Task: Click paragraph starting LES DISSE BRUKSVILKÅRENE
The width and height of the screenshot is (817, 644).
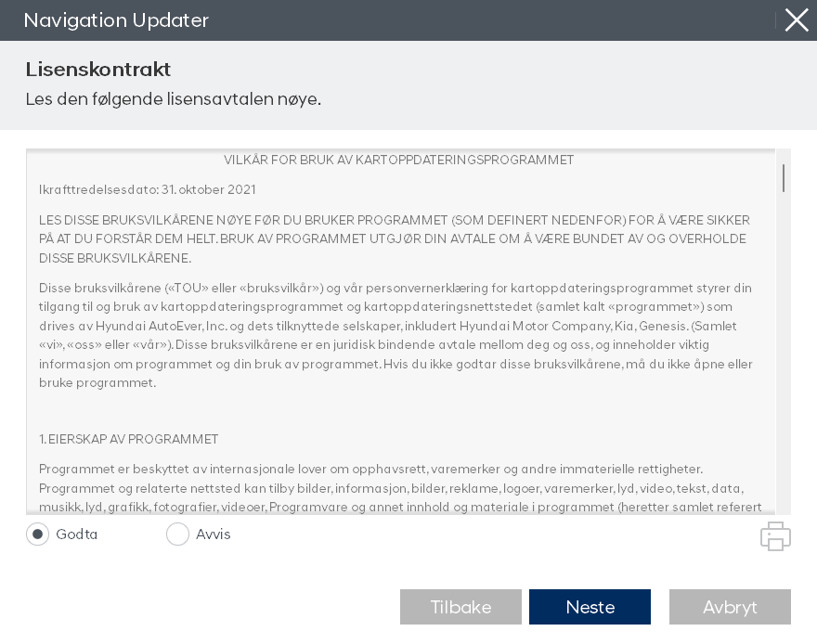Action: click(394, 239)
